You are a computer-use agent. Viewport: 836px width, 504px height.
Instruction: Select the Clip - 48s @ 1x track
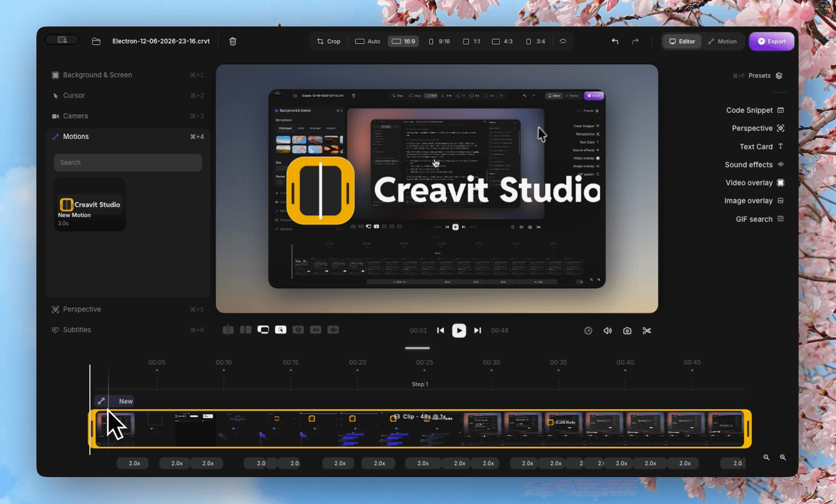point(420,429)
